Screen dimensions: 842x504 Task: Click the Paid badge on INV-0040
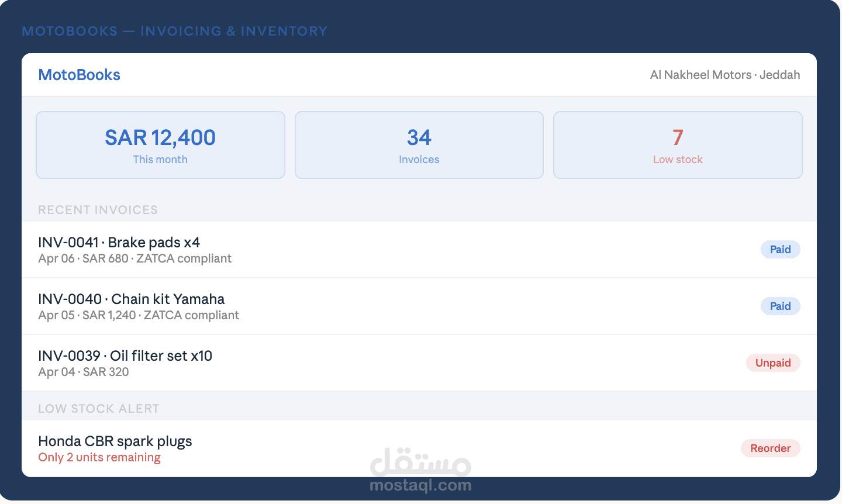tap(780, 306)
